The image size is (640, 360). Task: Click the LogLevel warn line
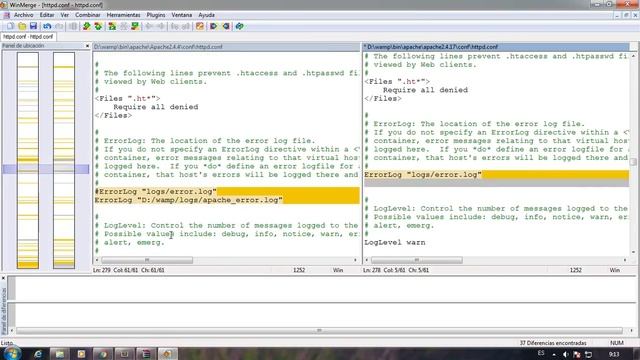395,242
